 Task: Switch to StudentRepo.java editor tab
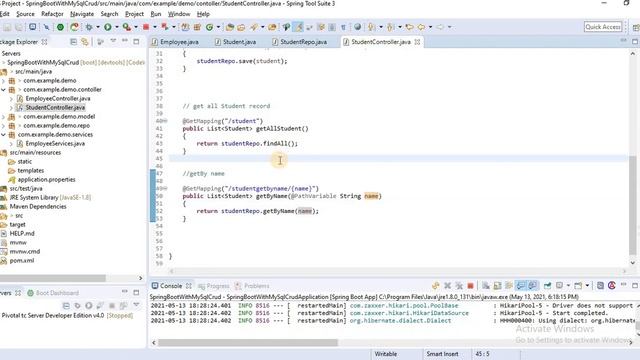point(303,42)
